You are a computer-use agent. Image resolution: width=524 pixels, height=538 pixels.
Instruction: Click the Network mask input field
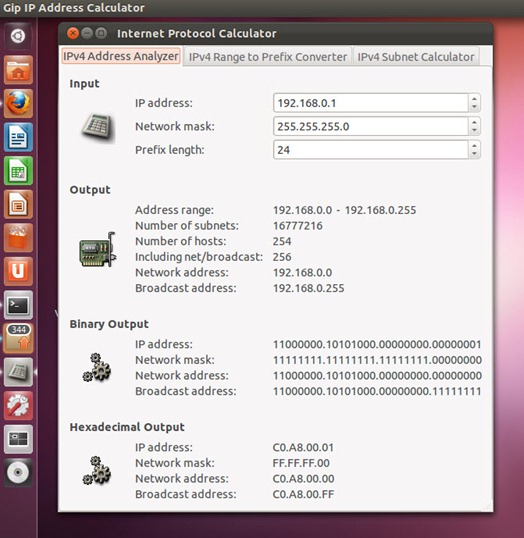(x=371, y=126)
